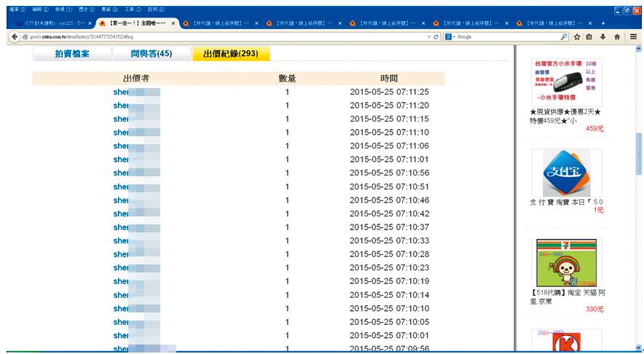Open the 說明 menu
This screenshot has width=644, height=354.
tap(156, 9)
